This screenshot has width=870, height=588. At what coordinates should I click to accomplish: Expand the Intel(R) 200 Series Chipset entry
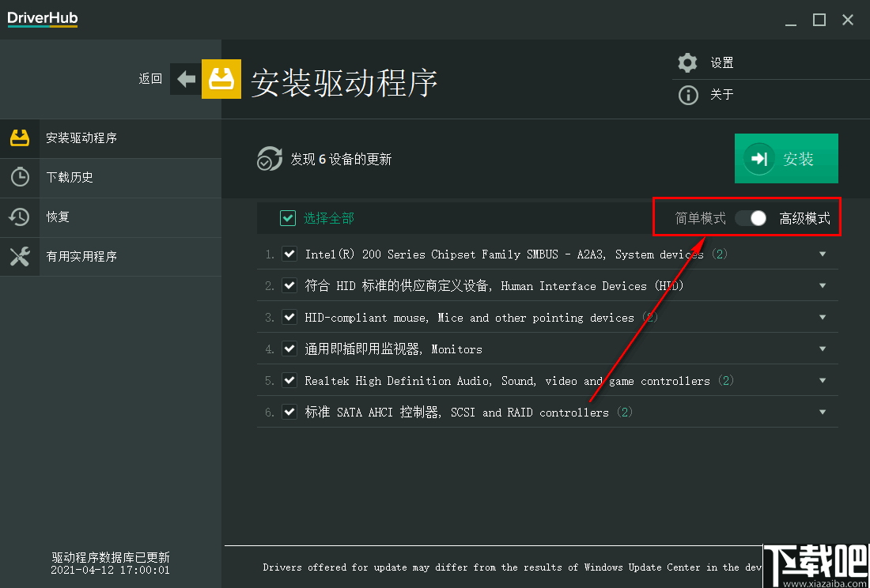[x=823, y=254]
